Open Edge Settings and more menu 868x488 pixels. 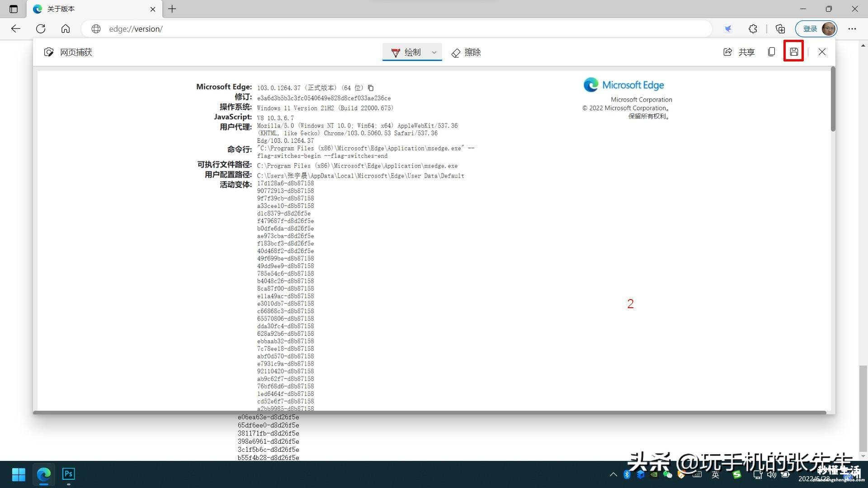852,29
